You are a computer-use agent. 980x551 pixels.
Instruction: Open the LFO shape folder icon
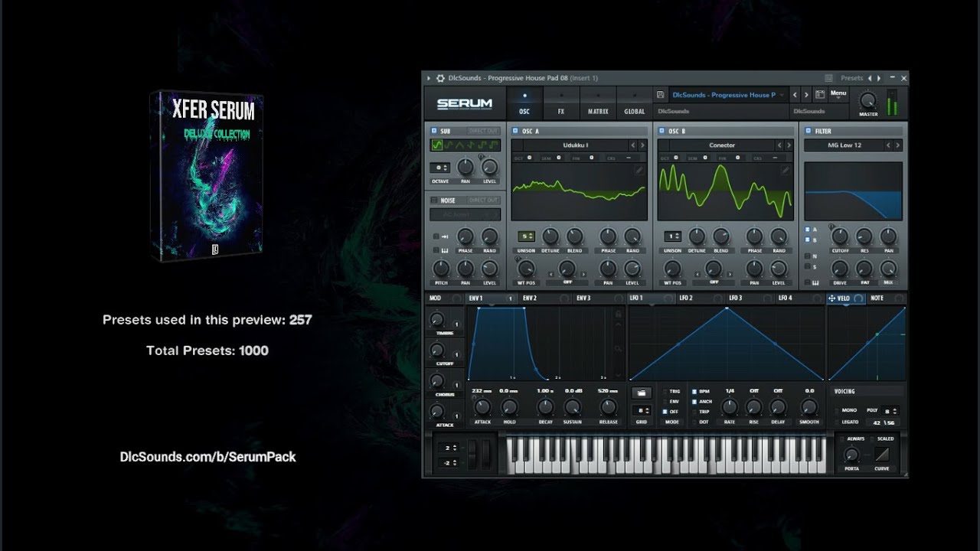click(x=642, y=393)
